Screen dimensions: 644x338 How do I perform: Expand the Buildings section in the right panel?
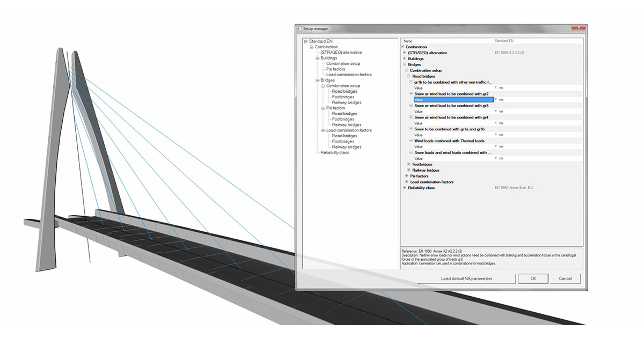click(404, 58)
